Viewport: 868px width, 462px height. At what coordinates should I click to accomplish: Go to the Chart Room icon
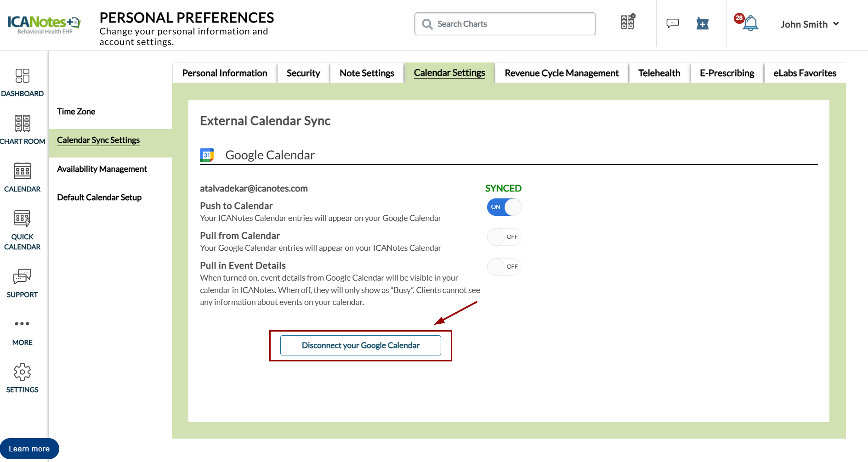pyautogui.click(x=23, y=123)
